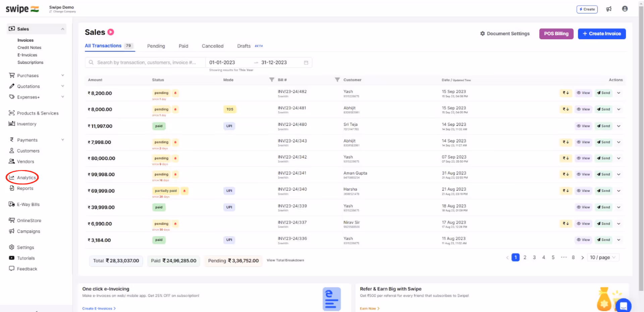Click the next page arrow
This screenshot has width=644, height=312.
(x=583, y=257)
